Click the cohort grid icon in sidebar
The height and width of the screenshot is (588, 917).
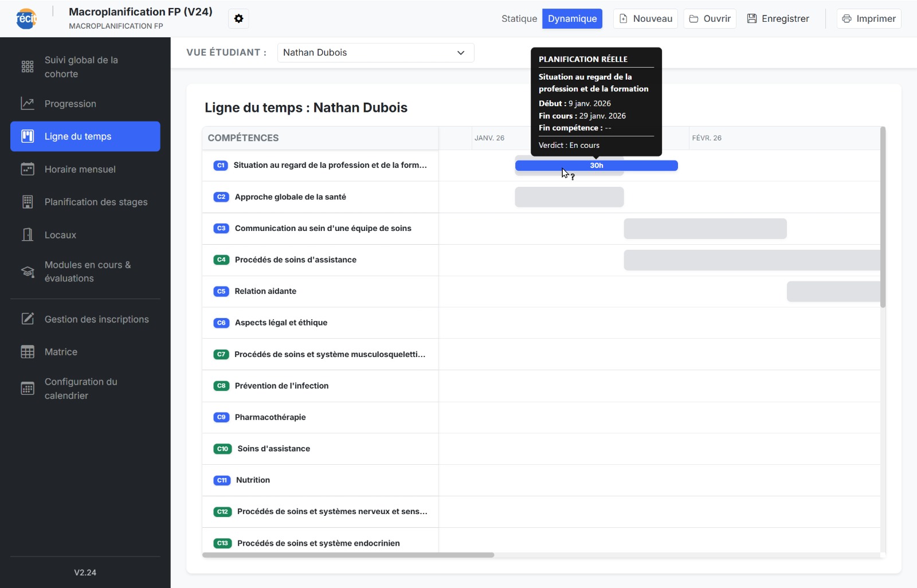tap(28, 67)
